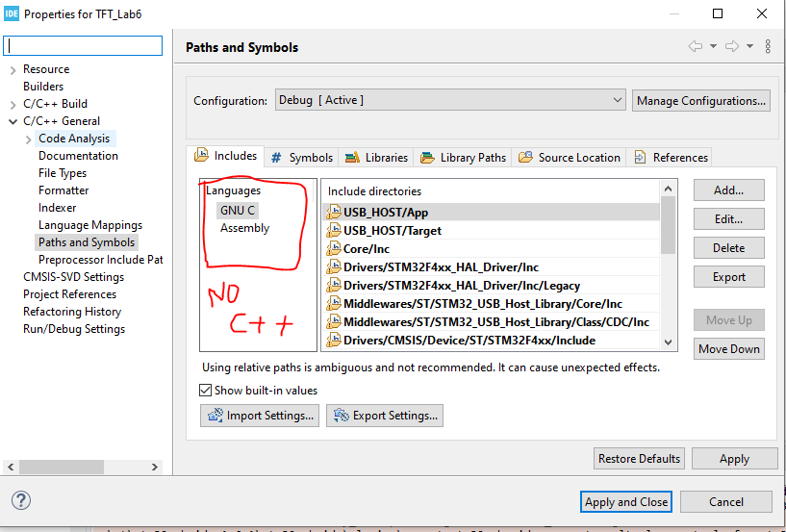Toggle Show built-in values checkbox

click(x=205, y=390)
